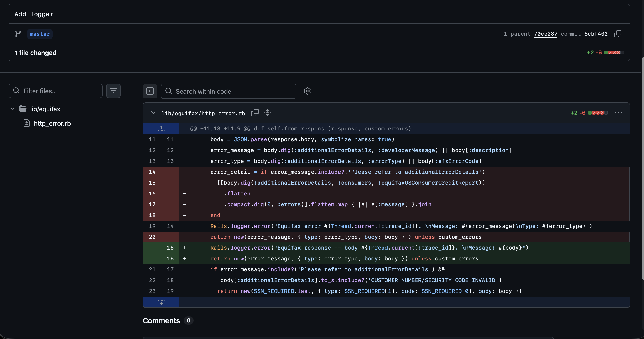Expand hidden lines below line 23

[x=161, y=302]
